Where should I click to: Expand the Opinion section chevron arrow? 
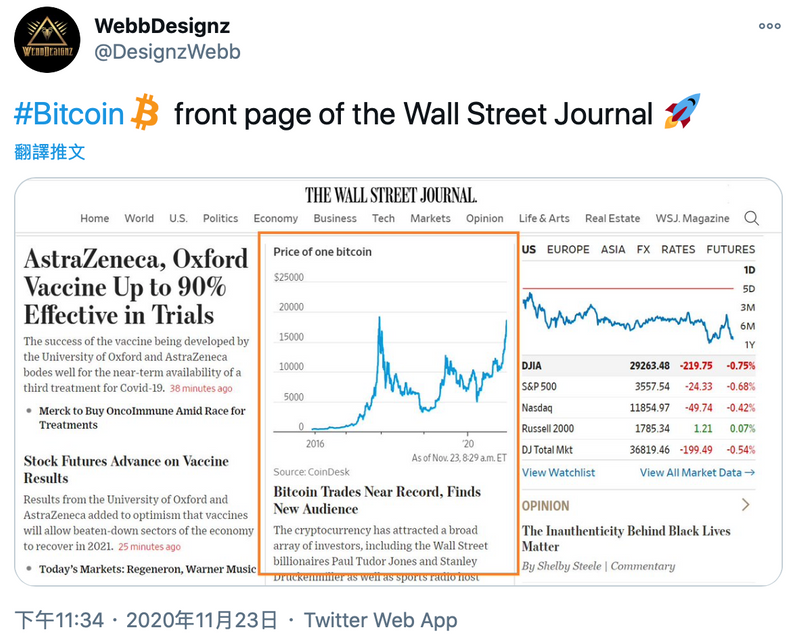[x=745, y=505]
